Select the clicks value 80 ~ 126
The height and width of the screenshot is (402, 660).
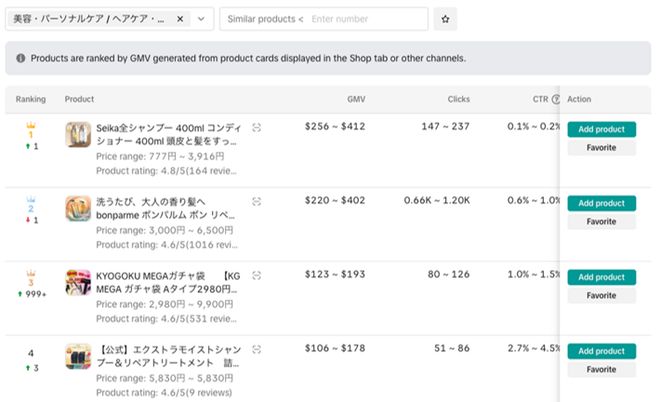point(449,274)
